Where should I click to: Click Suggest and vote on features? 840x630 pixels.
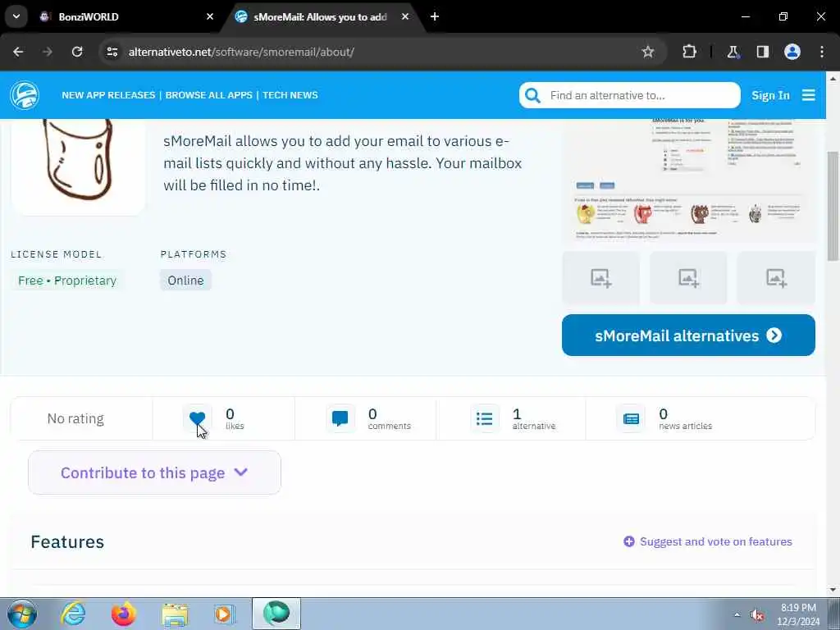click(x=708, y=541)
